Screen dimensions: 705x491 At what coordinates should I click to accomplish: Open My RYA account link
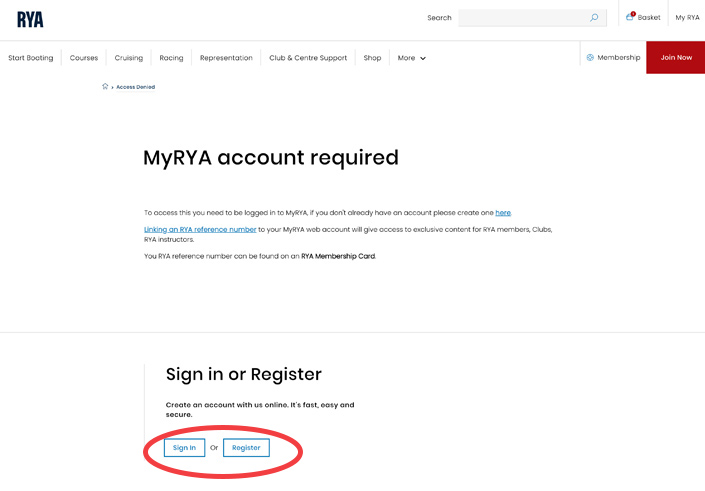[687, 18]
